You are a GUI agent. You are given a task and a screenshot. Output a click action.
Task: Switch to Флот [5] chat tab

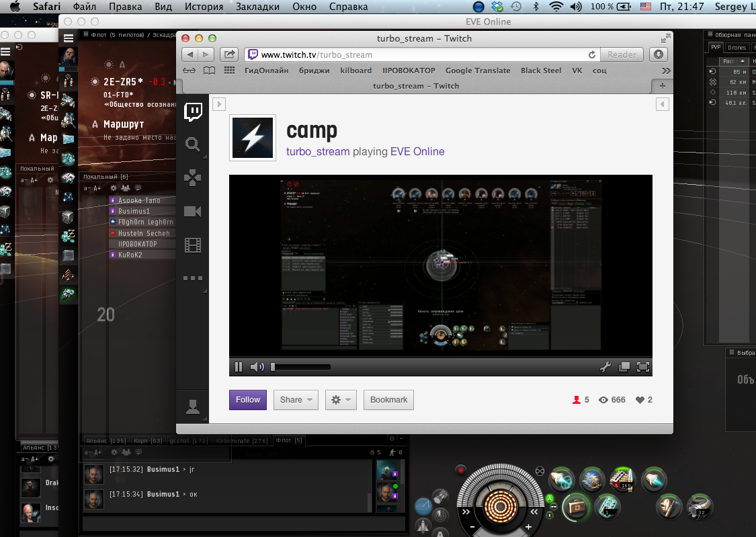[x=289, y=440]
